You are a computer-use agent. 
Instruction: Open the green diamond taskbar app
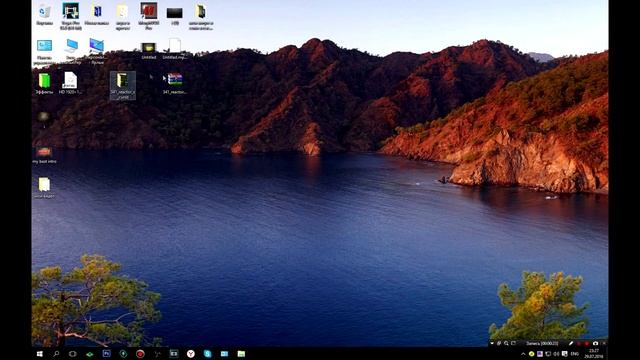point(89,354)
